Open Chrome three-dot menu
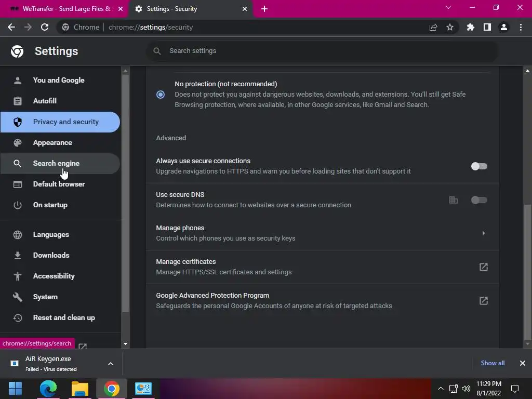532x399 pixels. 521,27
